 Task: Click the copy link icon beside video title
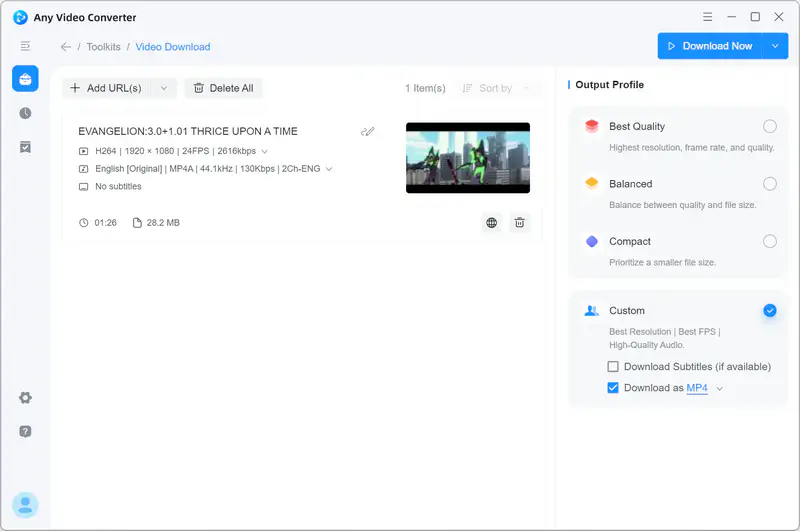tap(368, 131)
